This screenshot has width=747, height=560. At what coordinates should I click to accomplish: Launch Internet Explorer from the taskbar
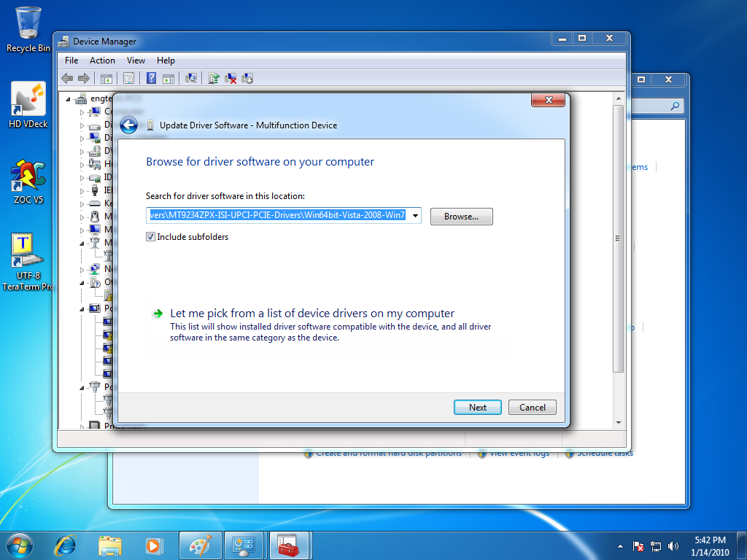(x=66, y=545)
